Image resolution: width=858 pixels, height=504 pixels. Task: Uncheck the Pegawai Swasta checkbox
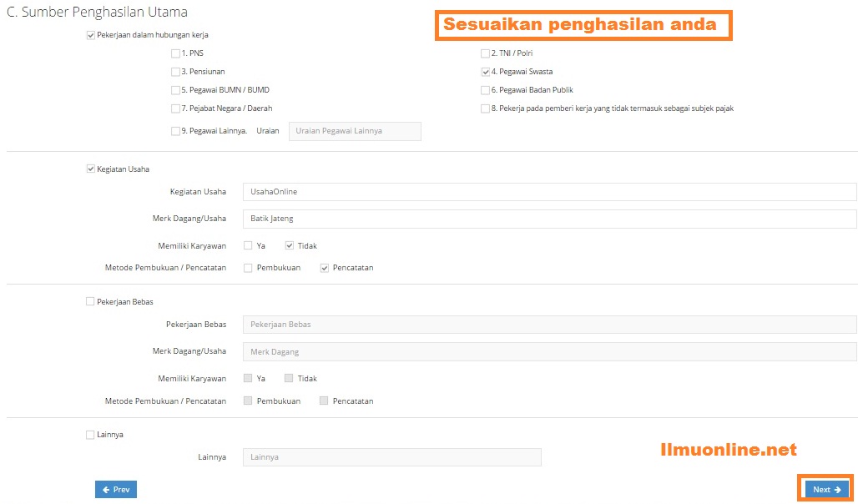coord(485,72)
